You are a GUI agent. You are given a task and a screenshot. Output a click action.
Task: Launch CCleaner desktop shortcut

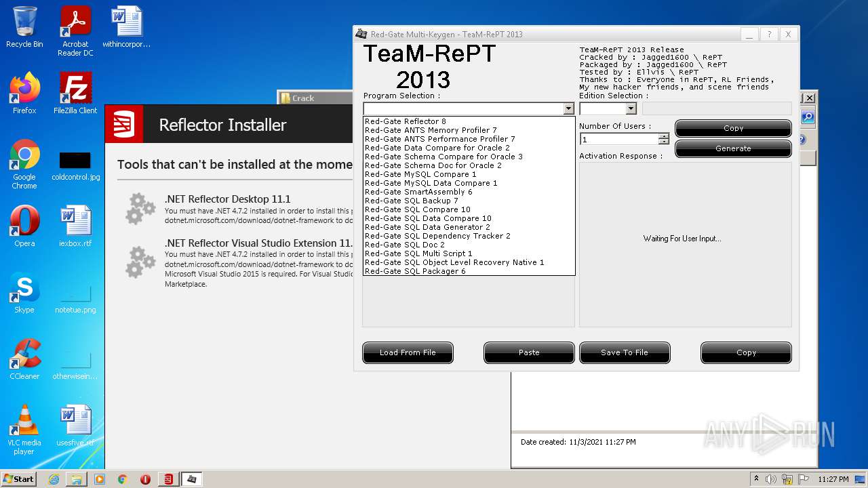point(24,359)
